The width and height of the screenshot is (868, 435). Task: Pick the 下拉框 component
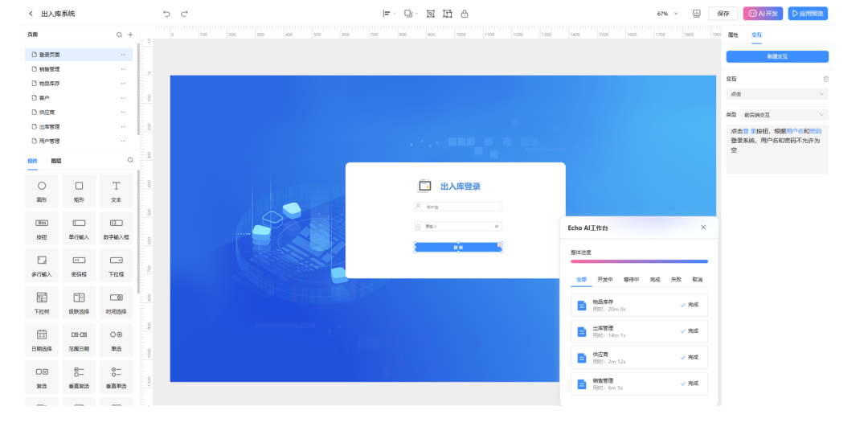(x=117, y=265)
